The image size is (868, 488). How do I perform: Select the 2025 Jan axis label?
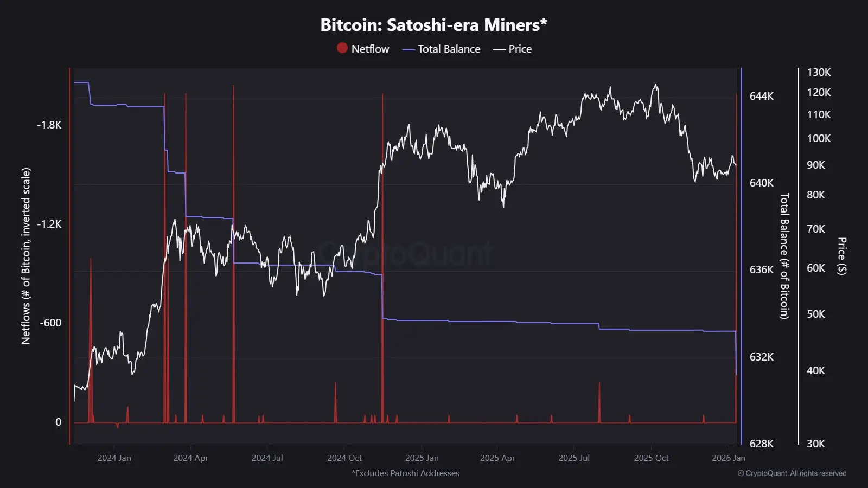(422, 458)
